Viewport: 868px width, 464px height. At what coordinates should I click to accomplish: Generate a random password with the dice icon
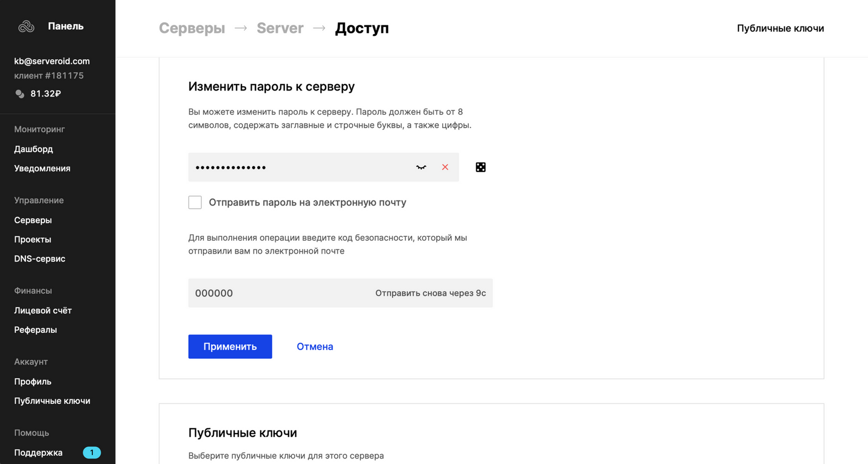point(481,167)
